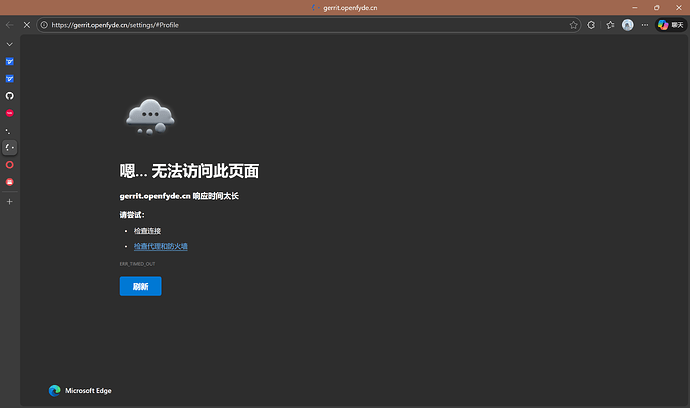Click the blue 刷新 refresh button
The width and height of the screenshot is (690, 408).
pos(140,286)
